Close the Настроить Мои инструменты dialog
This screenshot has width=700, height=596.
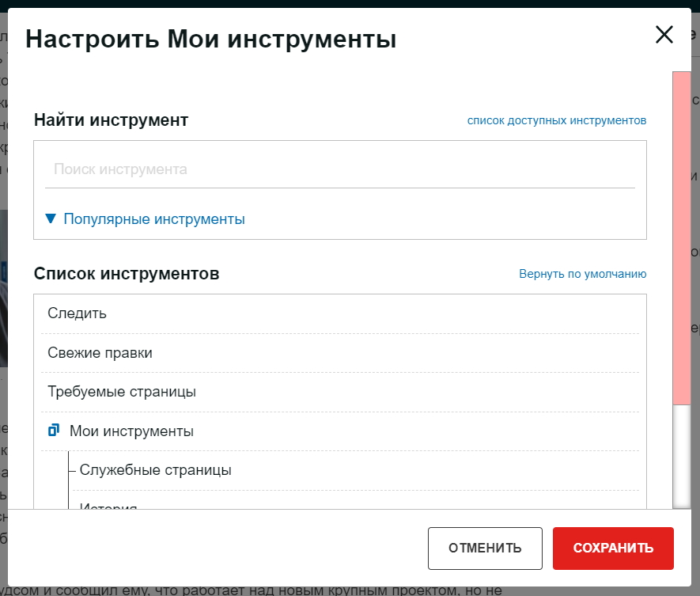[664, 35]
